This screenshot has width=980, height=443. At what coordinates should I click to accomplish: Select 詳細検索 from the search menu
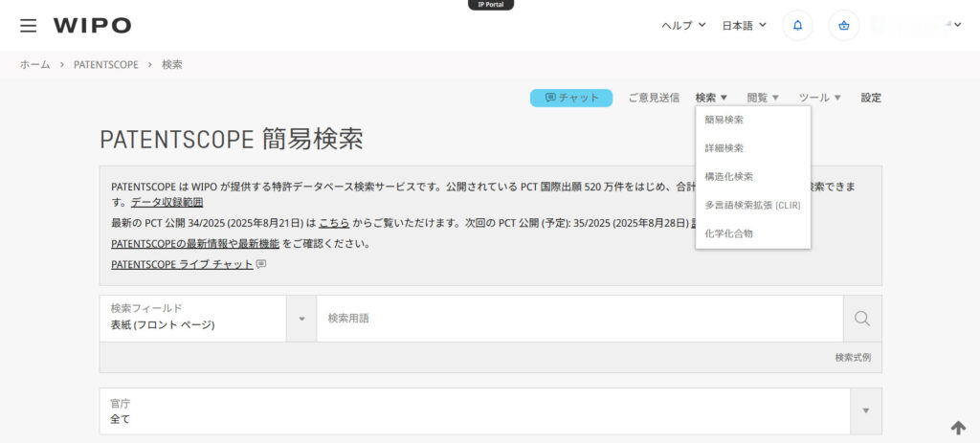[724, 148]
